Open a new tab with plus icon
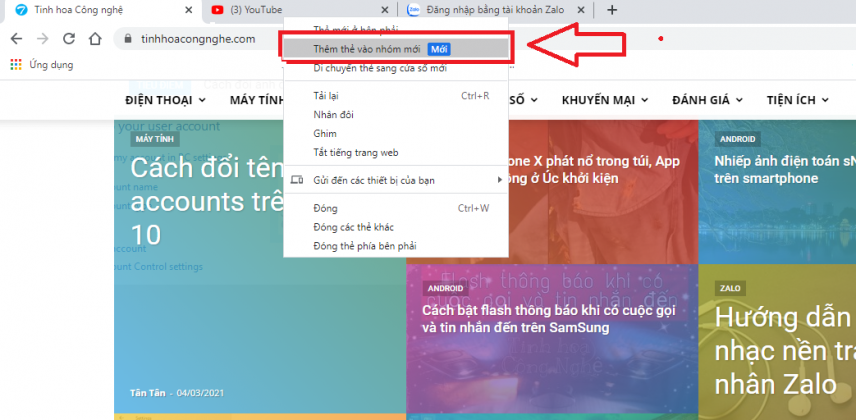856x420 pixels. 612,10
